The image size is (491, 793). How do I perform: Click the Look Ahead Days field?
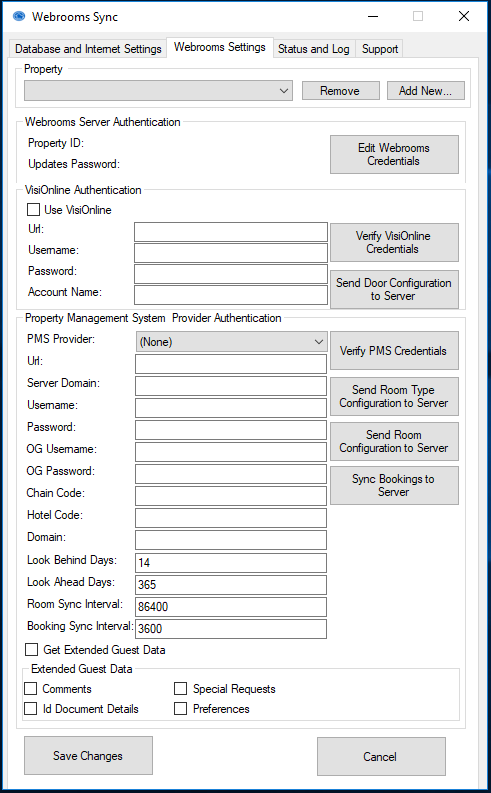[x=231, y=585]
